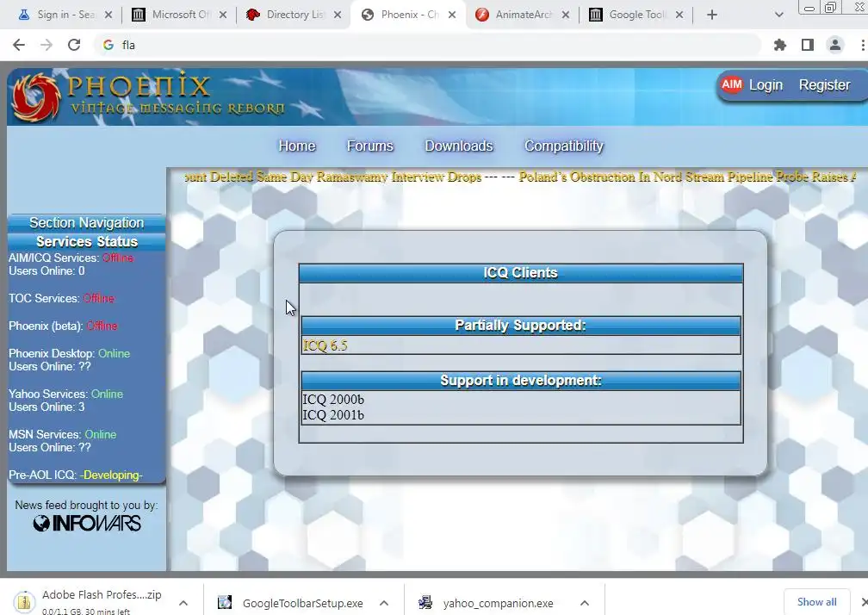Click the Login link
Screen dimensions: 868x615
pos(766,84)
